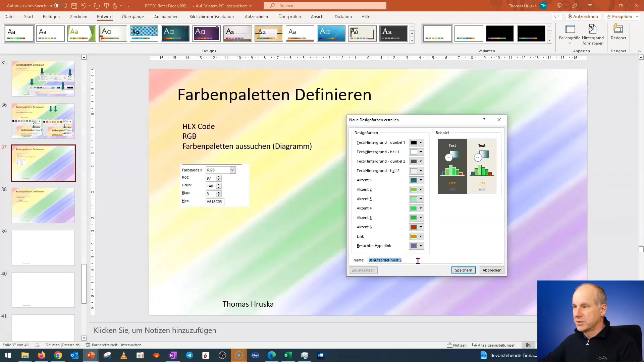Open Animationen ribbon tab
This screenshot has height=362, width=644.
point(166,16)
